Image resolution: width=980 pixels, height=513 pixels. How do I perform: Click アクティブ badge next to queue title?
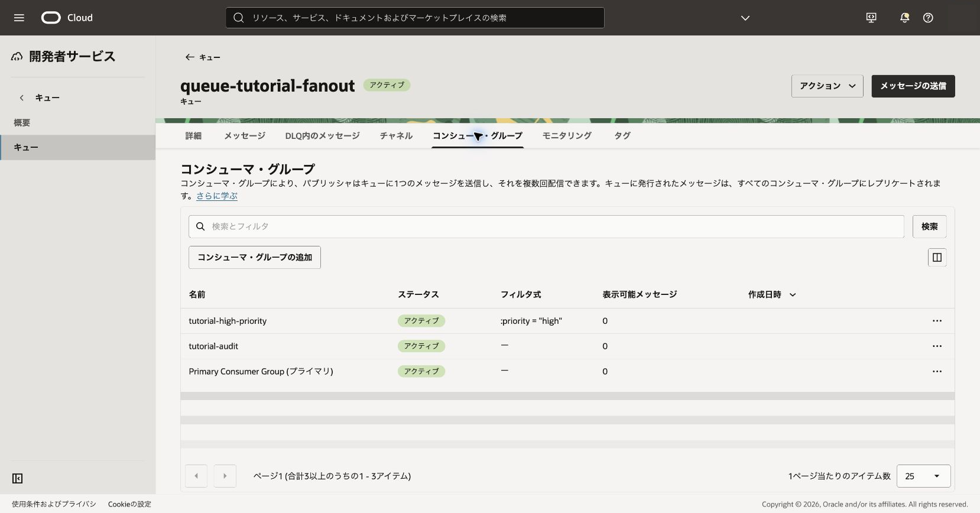[387, 85]
